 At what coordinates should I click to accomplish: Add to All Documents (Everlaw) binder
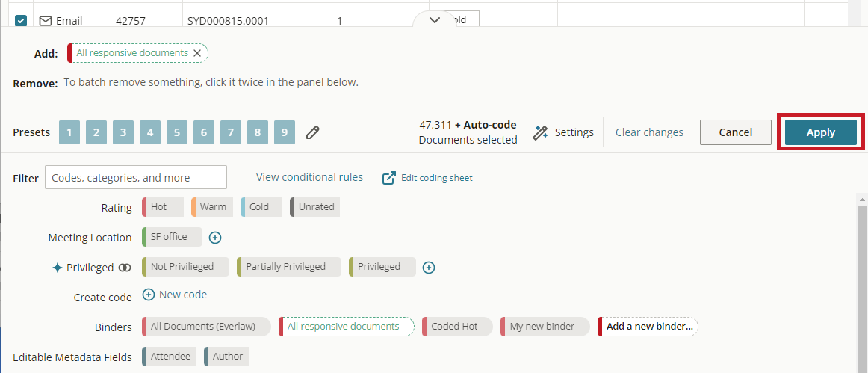click(206, 327)
